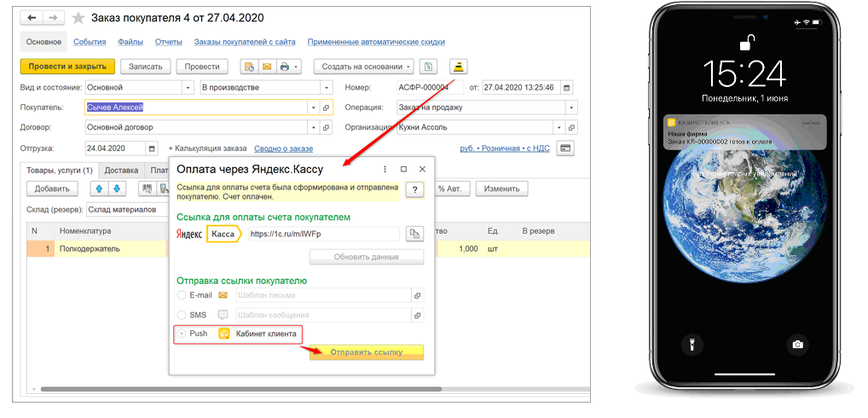Click the Изменить button

click(x=501, y=189)
